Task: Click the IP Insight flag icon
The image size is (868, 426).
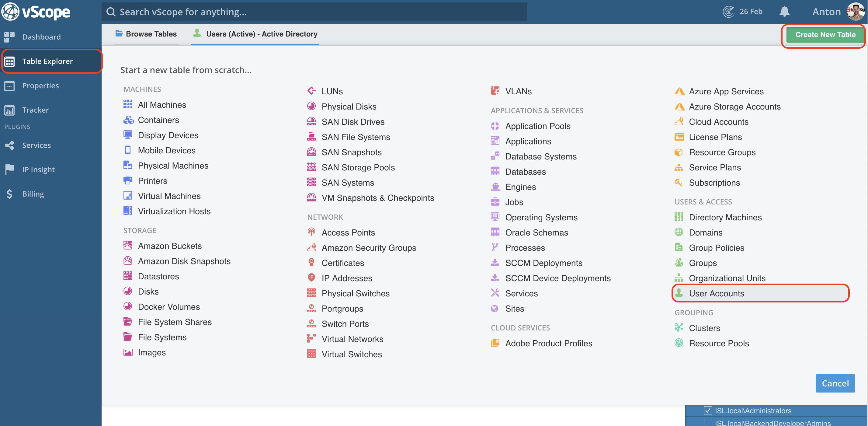Action: coord(9,169)
